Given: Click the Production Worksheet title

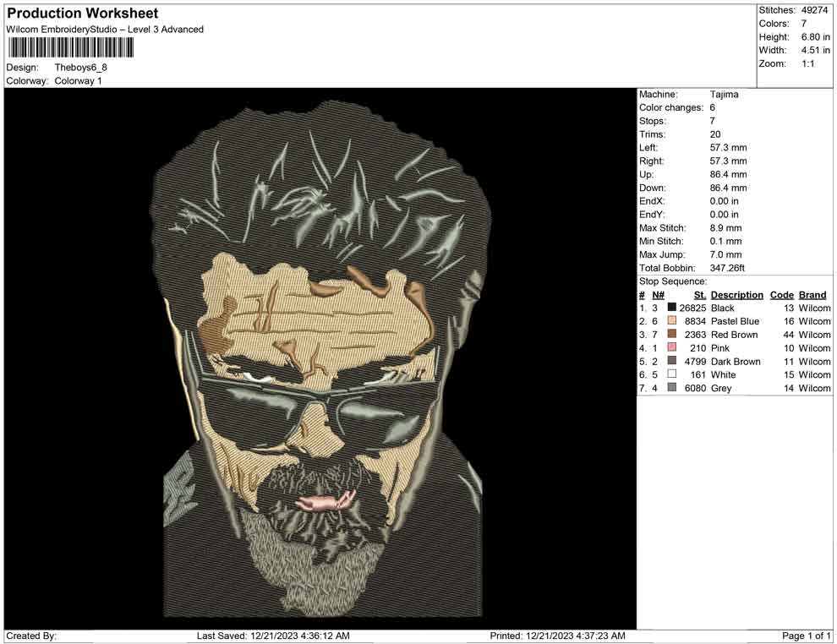Looking at the screenshot, I should 83,14.
